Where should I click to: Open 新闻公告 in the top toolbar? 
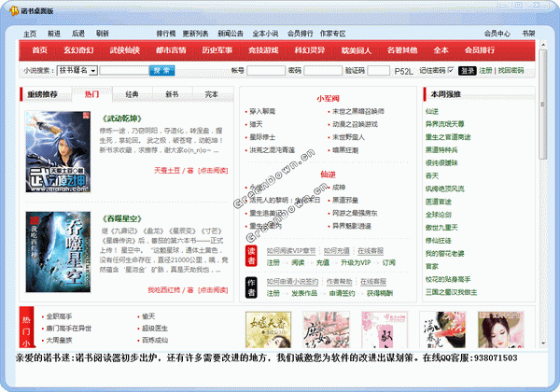pyautogui.click(x=231, y=34)
